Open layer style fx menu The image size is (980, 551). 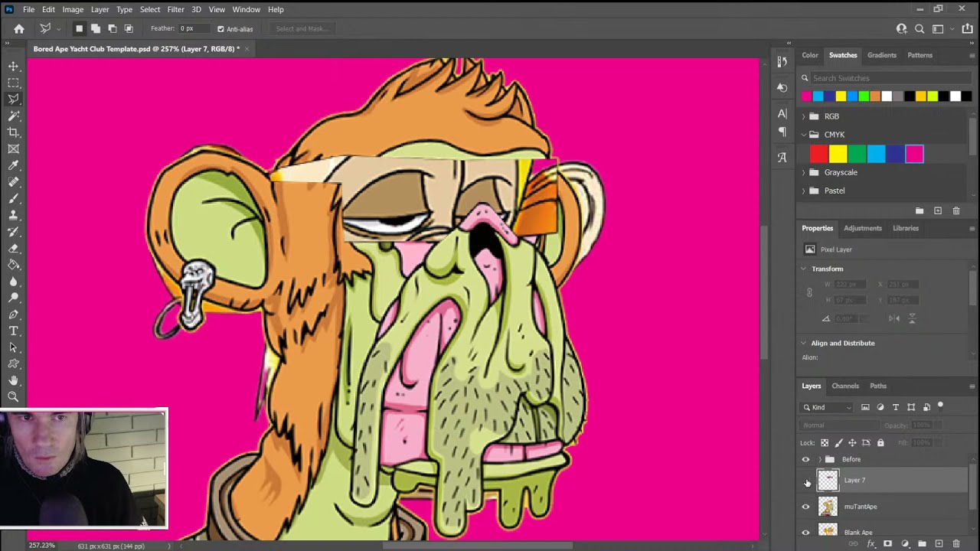tap(871, 544)
